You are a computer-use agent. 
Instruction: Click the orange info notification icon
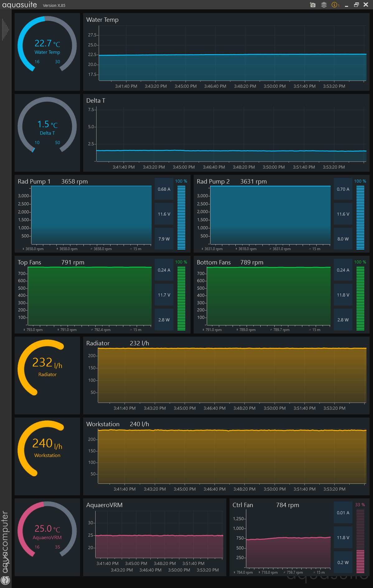click(x=335, y=5)
